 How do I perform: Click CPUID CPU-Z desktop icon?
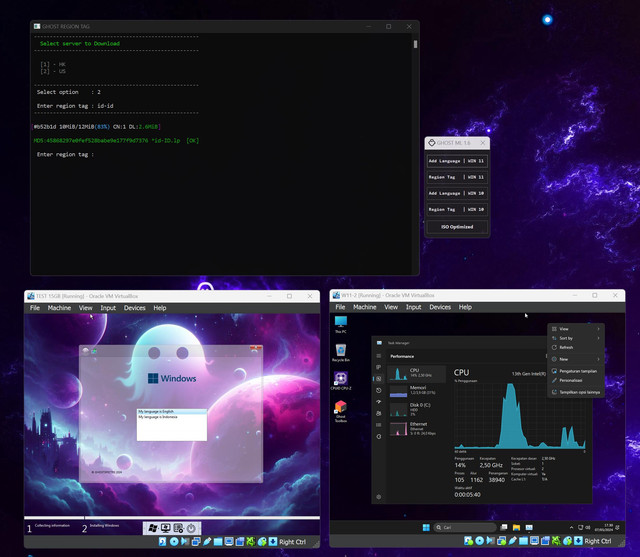click(341, 381)
